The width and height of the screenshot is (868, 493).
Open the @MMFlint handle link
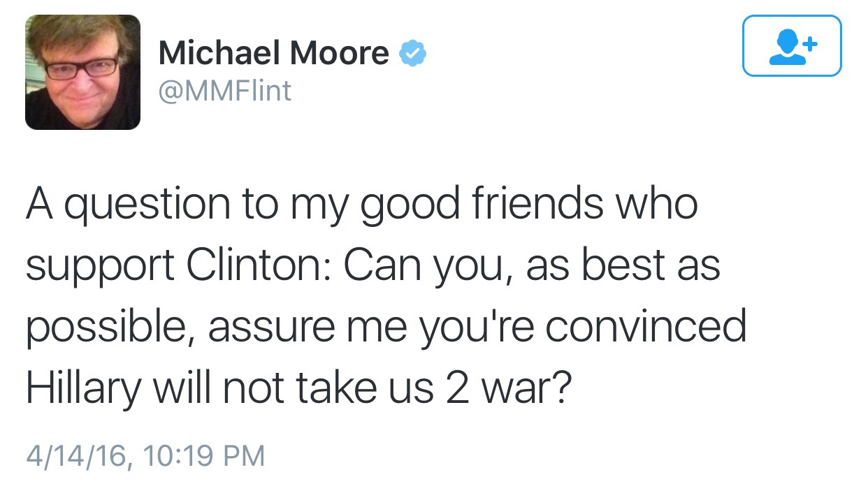click(224, 91)
